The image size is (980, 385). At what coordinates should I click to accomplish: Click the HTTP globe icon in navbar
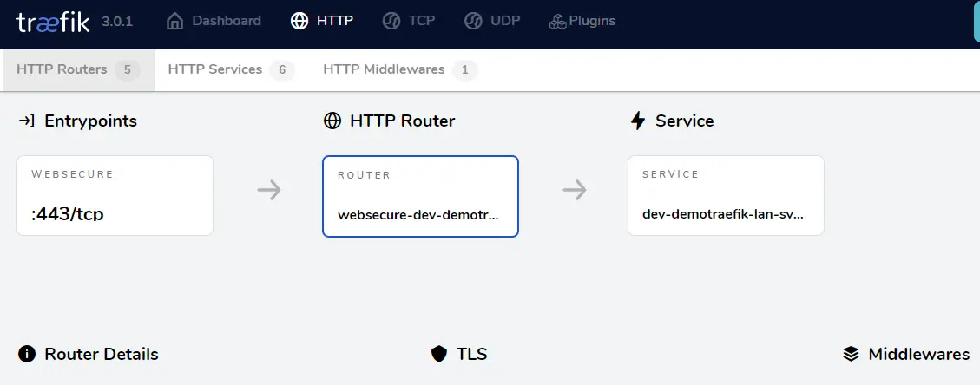(x=299, y=21)
